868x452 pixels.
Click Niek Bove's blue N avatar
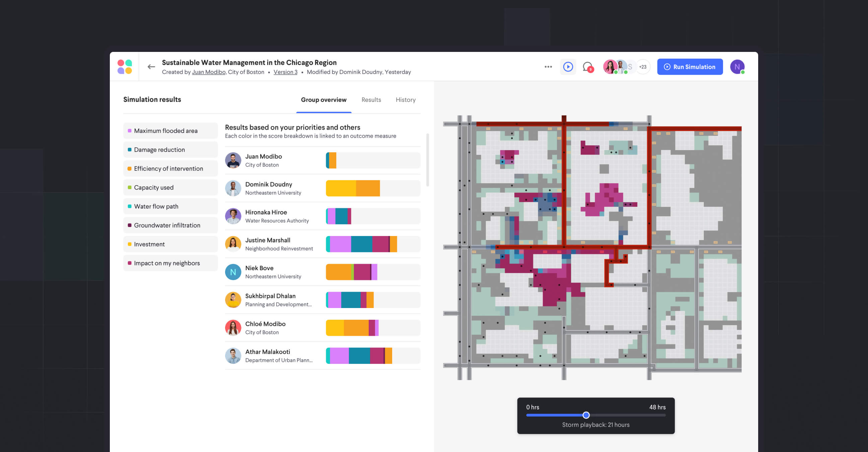(233, 272)
